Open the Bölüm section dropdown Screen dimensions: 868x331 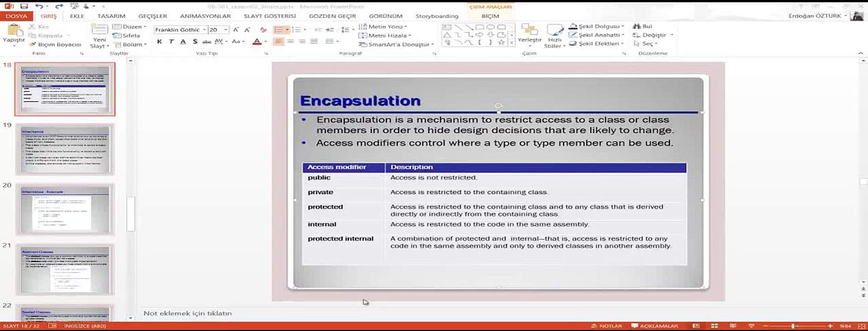click(130, 45)
